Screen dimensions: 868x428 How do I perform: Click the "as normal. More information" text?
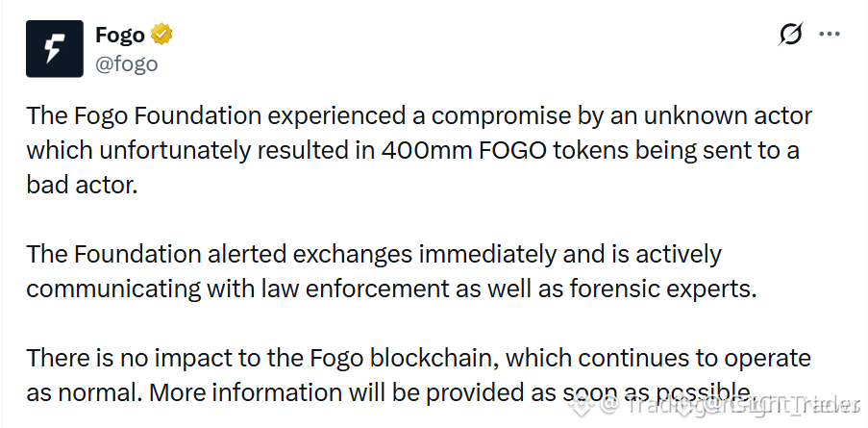184,392
